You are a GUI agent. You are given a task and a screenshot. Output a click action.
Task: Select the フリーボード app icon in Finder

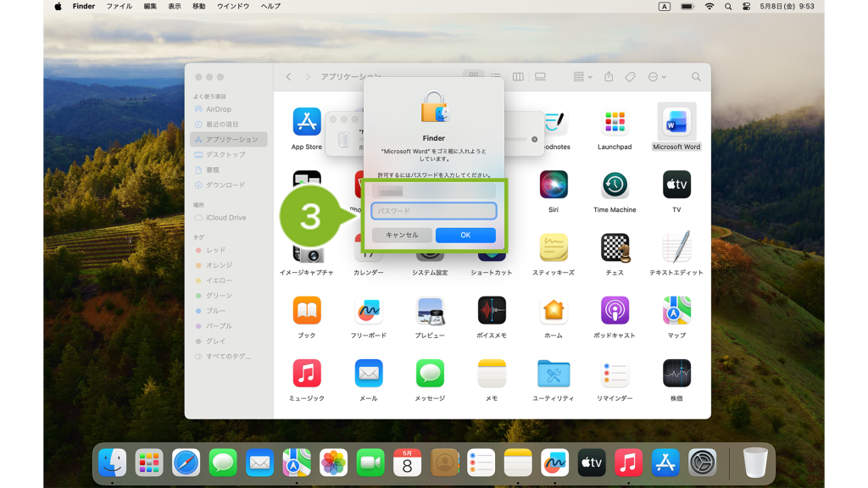369,310
